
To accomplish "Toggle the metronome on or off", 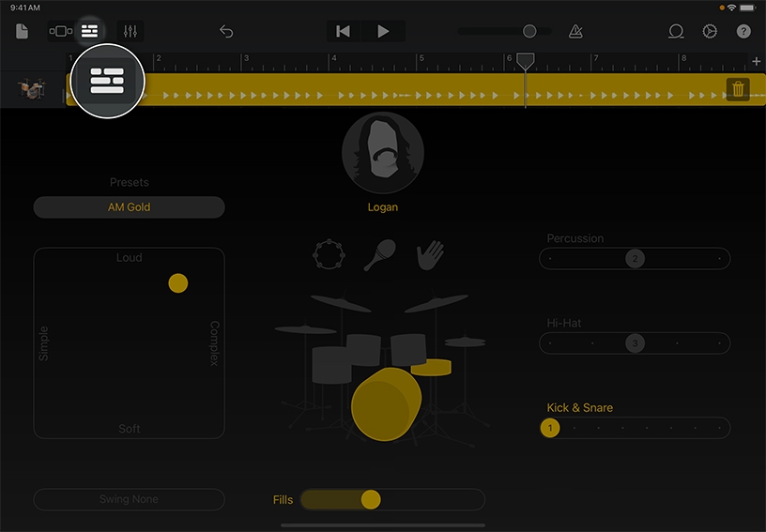I will pyautogui.click(x=575, y=31).
